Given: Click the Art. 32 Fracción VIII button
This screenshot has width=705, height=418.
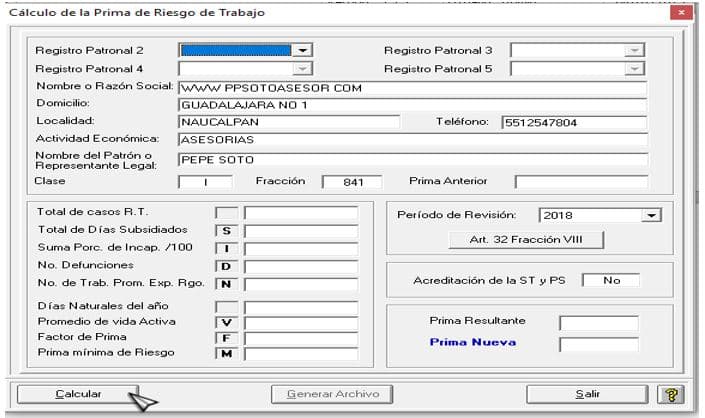Looking at the screenshot, I should 526,240.
